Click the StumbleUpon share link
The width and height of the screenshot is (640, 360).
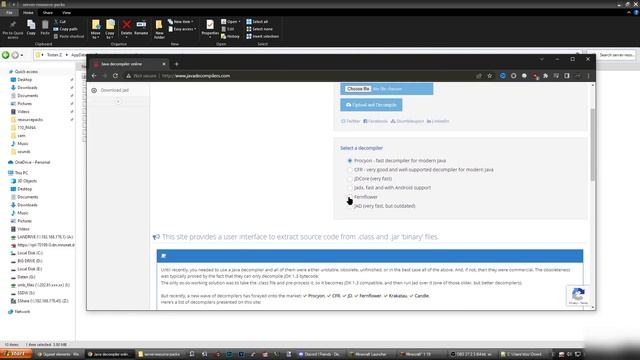pos(407,121)
